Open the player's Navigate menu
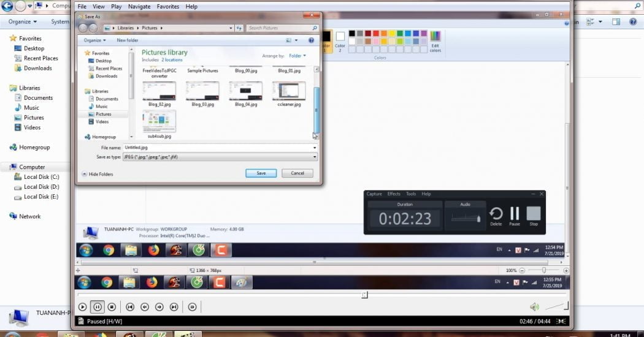644x337 pixels. [139, 7]
